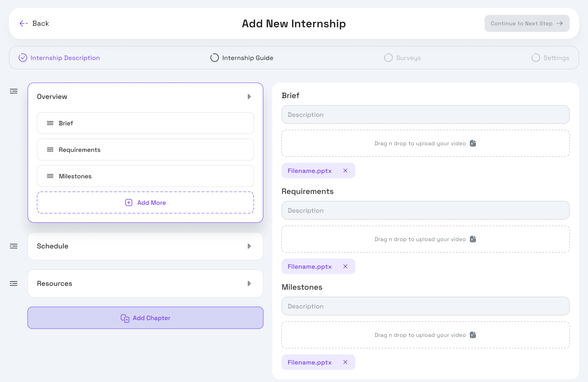Screen dimensions: 588x382
Task: Remove Filename.pptx attached under Milestones
Action: pos(345,362)
